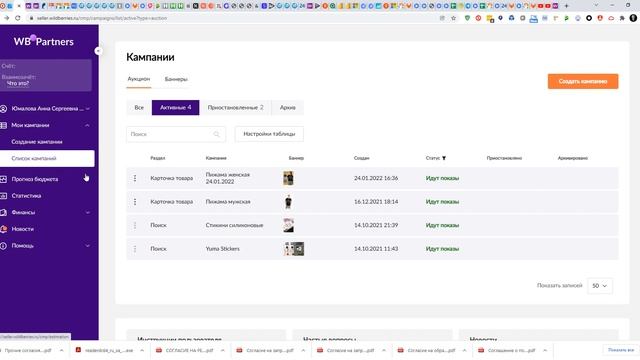Click the Прогноз бюджета sidebar icon
Image resolution: width=640 pixels, height=360 pixels.
pos(4,179)
